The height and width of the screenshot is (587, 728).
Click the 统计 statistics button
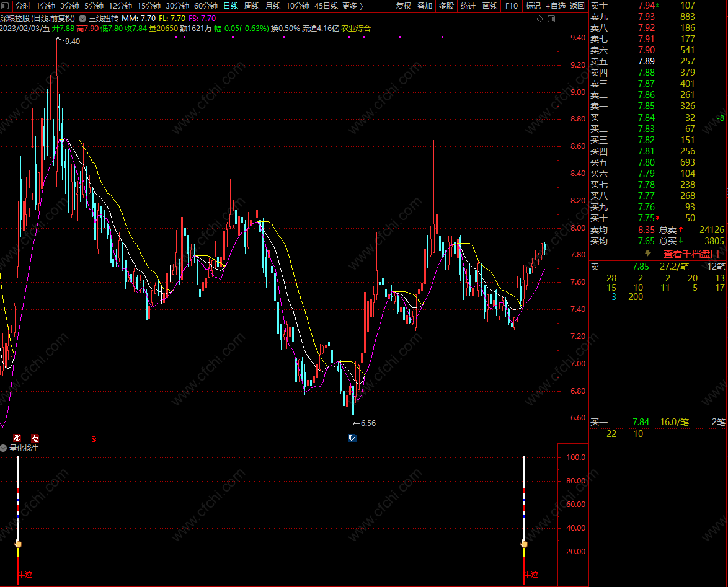[468, 6]
